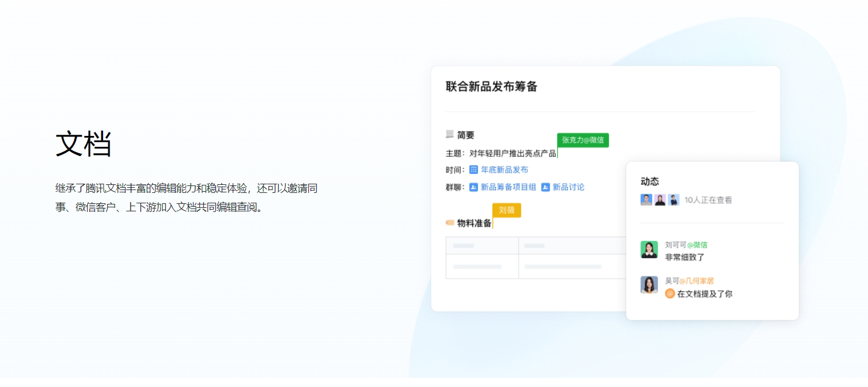The width and height of the screenshot is (868, 387).
Task: Open the 新品筹备项目组 group chat link
Action: click(509, 187)
